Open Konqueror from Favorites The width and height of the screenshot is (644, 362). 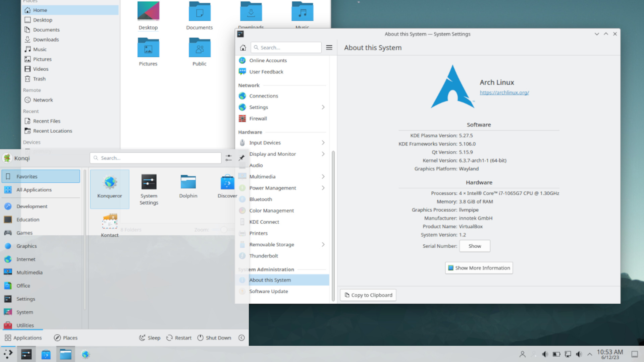110,189
